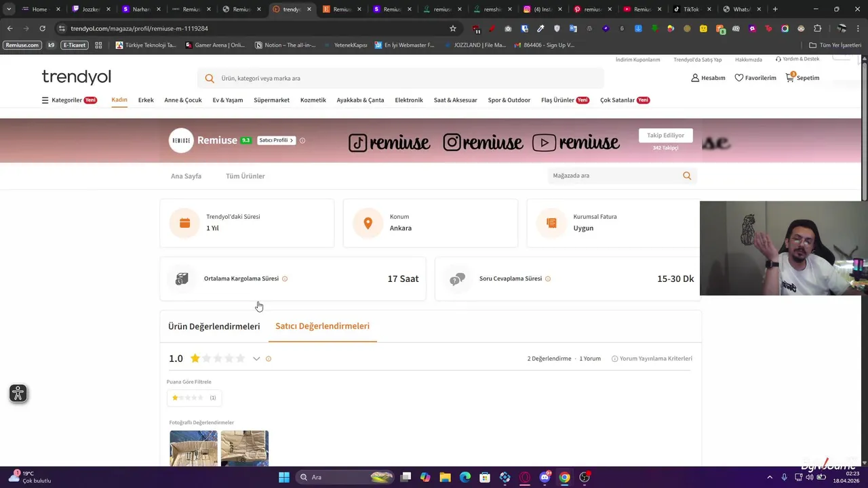Viewport: 868px width, 488px height.
Task: Click the search magnifier in main search bar
Action: [210, 79]
